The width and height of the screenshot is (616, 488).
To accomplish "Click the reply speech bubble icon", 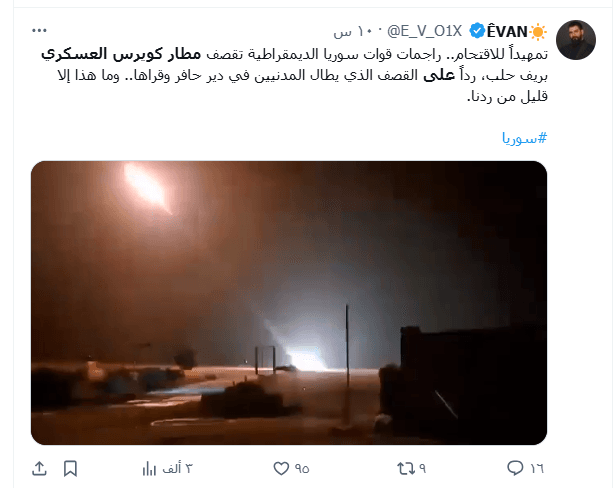I will pyautogui.click(x=515, y=468).
